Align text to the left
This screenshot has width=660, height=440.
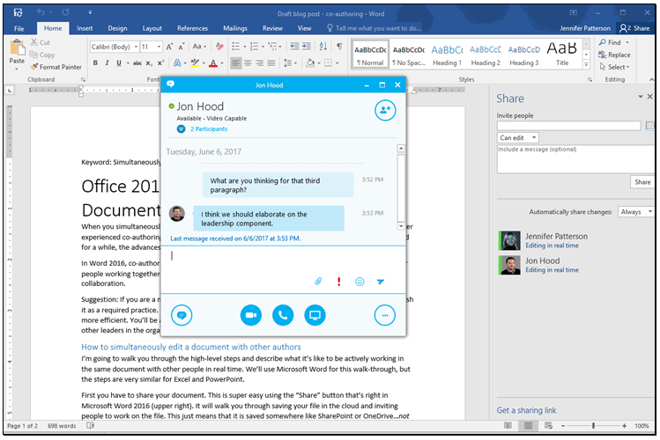point(236,63)
